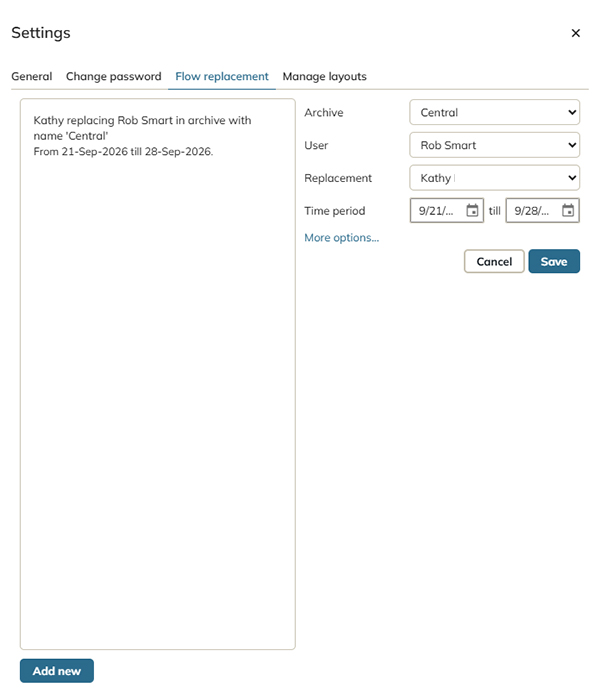Select the Flow replacement tab
The width and height of the screenshot is (600, 694).
point(222,77)
